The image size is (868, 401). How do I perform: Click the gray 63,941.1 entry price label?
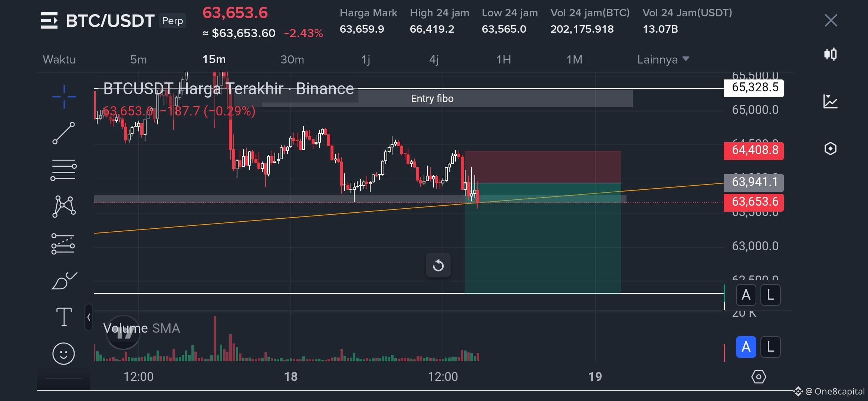754,183
